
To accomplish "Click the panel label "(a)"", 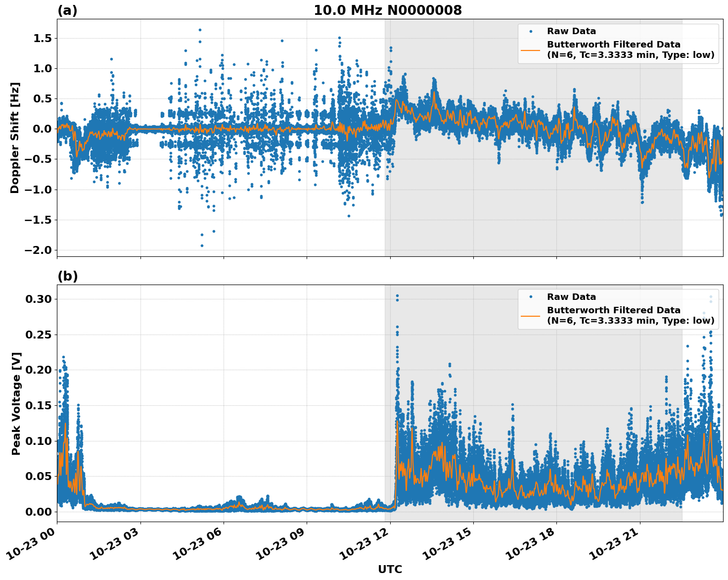I will (67, 10).
